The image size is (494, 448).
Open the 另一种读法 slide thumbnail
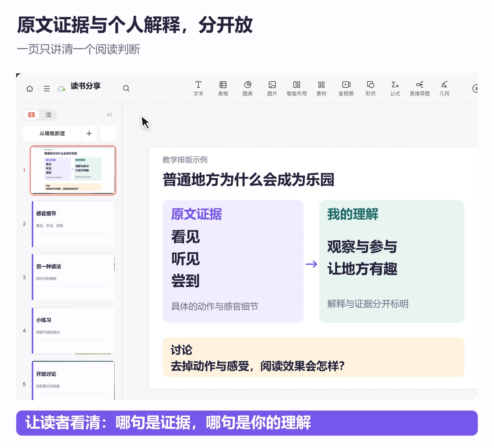point(73,277)
